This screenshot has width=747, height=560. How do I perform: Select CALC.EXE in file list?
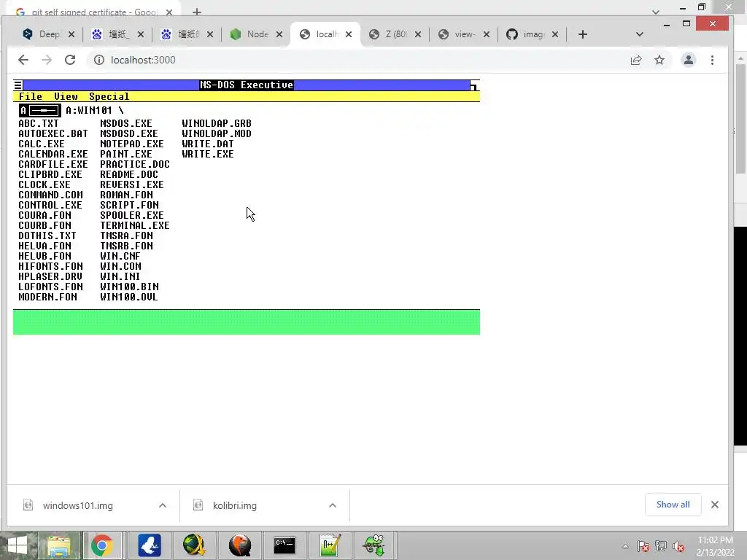(x=42, y=144)
